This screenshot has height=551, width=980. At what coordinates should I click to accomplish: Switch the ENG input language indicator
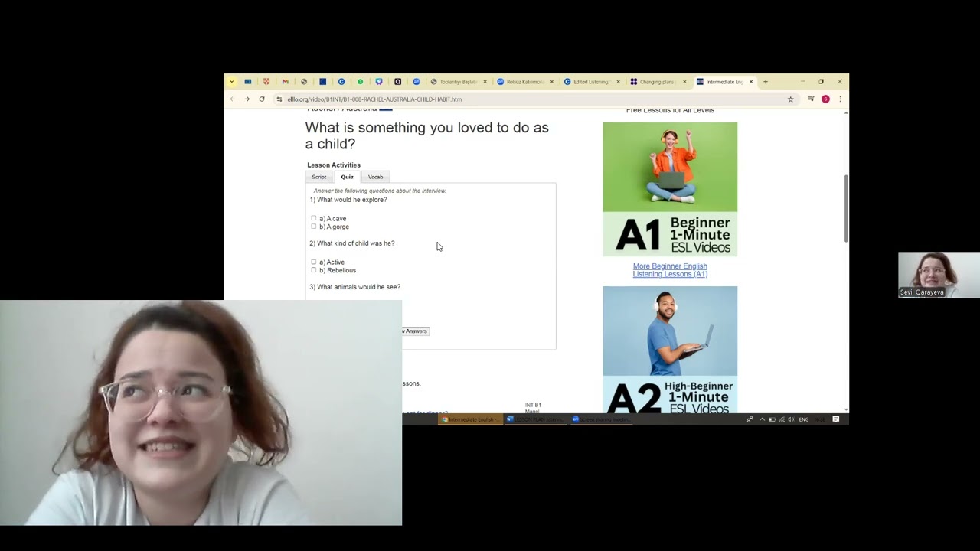tap(804, 419)
